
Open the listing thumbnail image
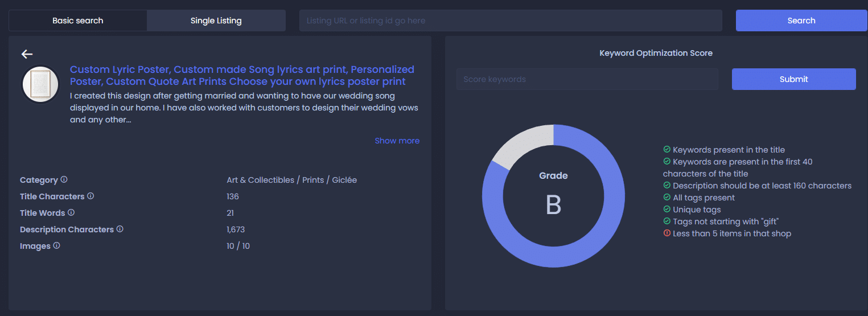pos(40,84)
